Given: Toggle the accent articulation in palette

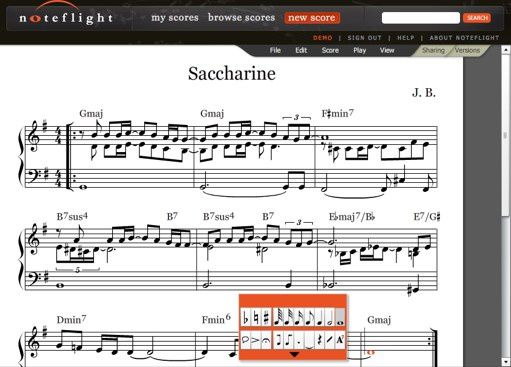Looking at the screenshot, I should pyautogui.click(x=256, y=340).
